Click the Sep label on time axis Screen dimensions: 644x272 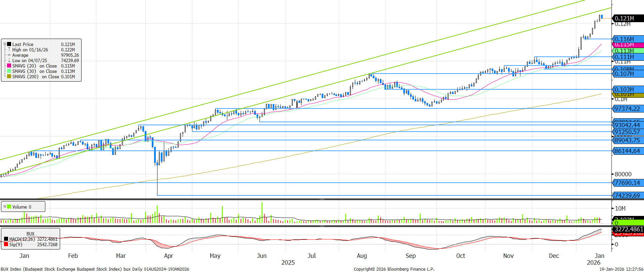410,256
